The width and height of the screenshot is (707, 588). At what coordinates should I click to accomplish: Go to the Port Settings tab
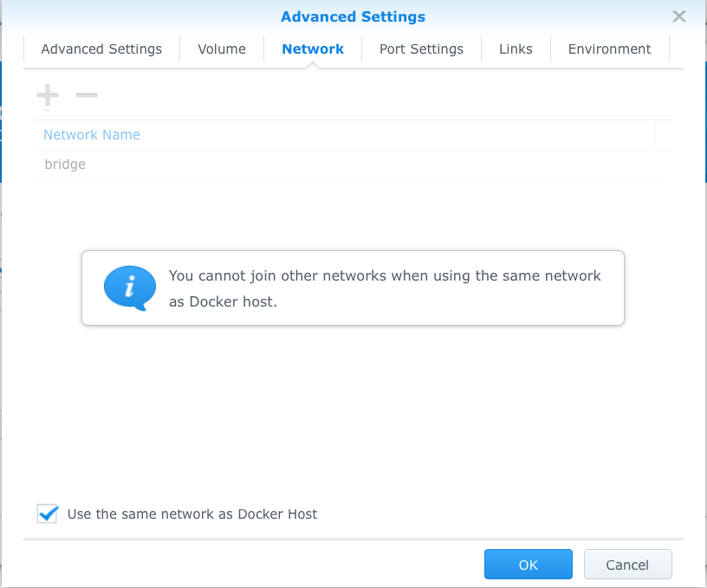coord(421,48)
